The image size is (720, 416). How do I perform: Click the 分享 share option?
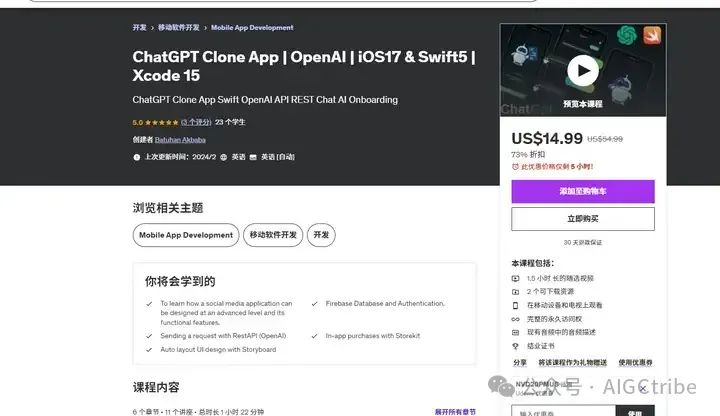(x=520, y=363)
